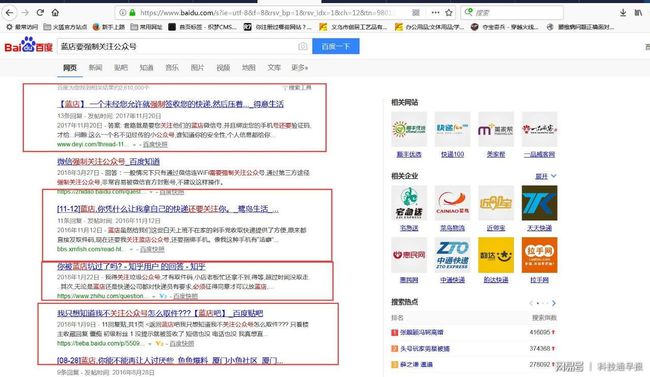Open the 天天快递 dark logo tile
This screenshot has height=377, width=650.
tap(539, 203)
